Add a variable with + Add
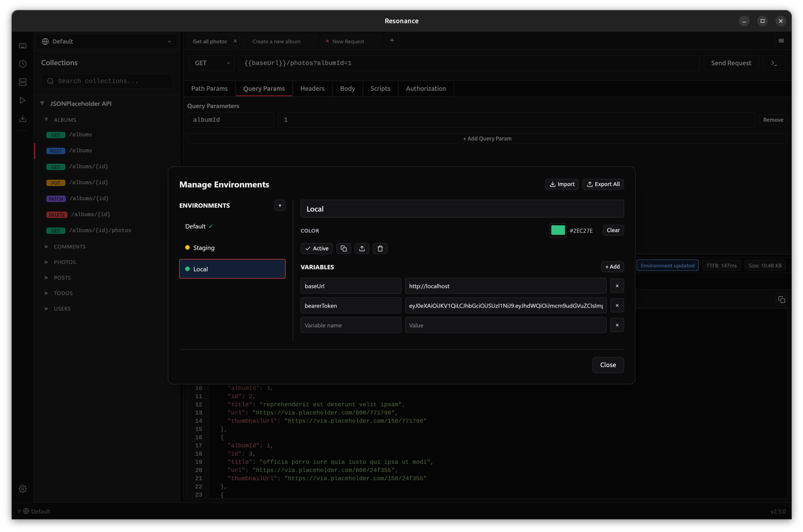803x532 pixels. point(612,267)
